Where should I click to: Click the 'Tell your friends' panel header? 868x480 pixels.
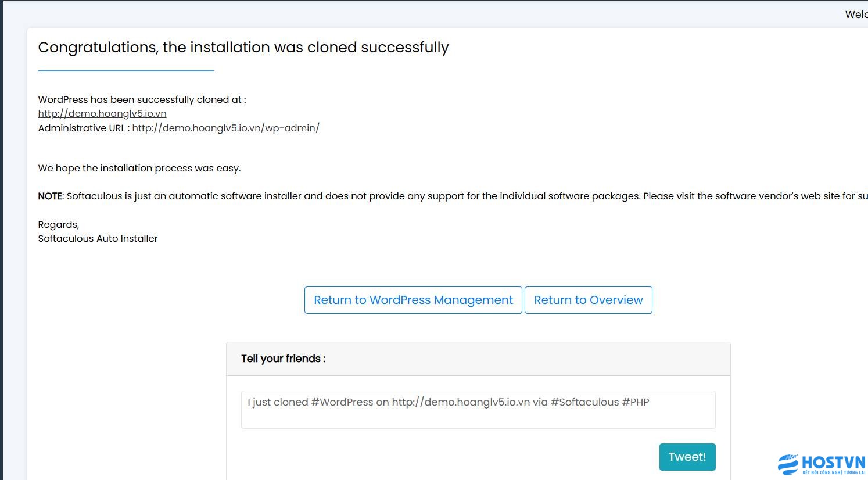(284, 359)
